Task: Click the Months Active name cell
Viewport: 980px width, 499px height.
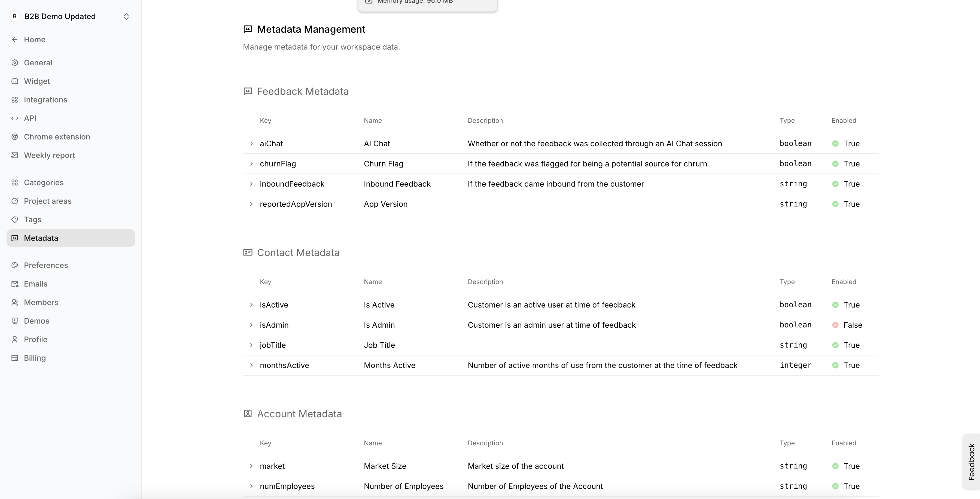Action: (x=389, y=366)
